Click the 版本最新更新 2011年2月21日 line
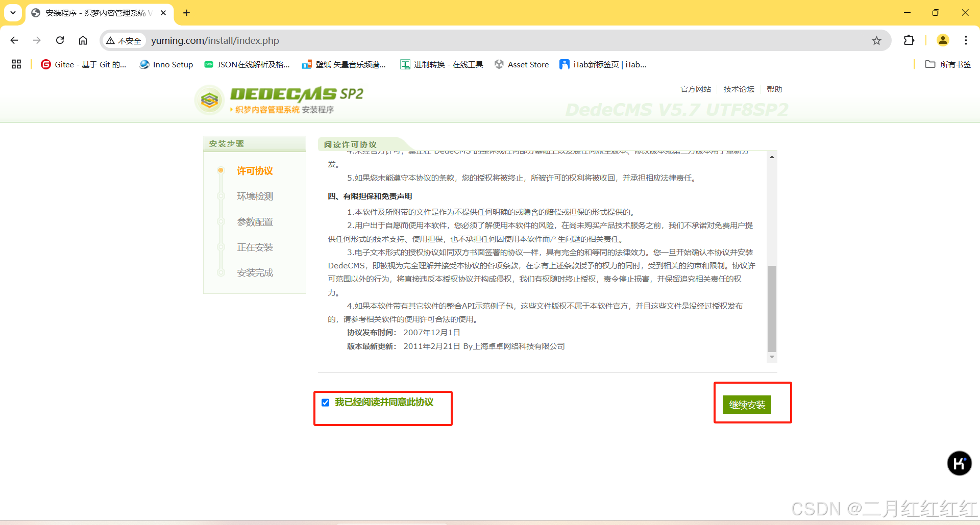Viewport: 980px width, 525px height. click(456, 346)
